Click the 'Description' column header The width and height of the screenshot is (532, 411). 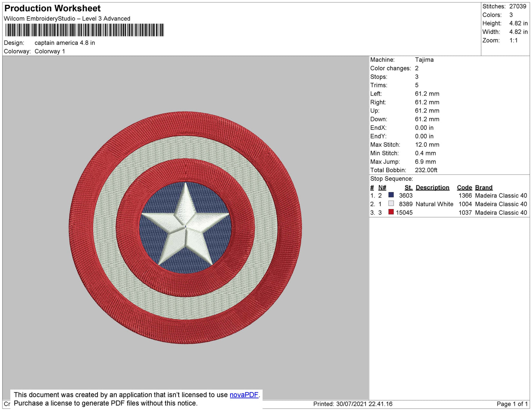click(433, 188)
